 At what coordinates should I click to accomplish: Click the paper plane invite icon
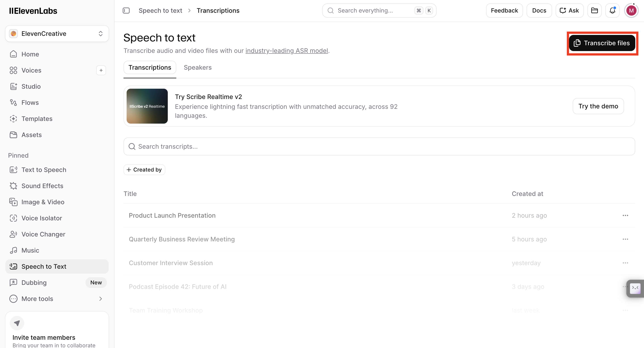[17, 323]
